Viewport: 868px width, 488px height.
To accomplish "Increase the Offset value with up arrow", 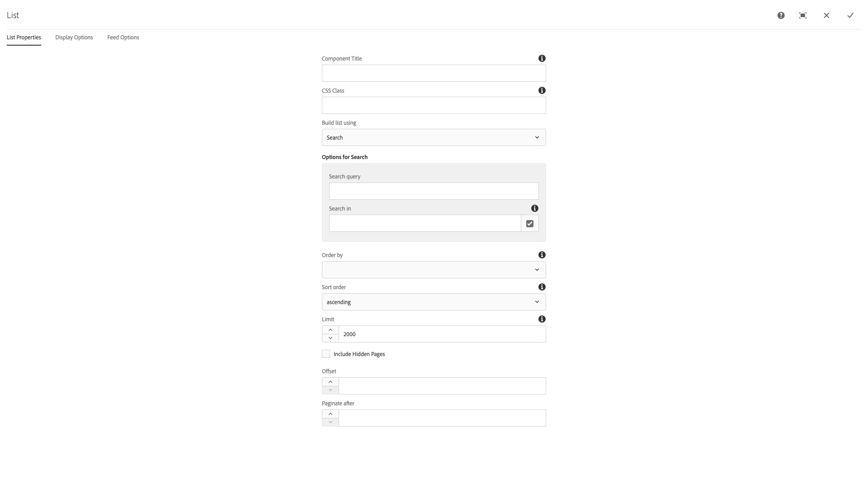I will coord(330,382).
